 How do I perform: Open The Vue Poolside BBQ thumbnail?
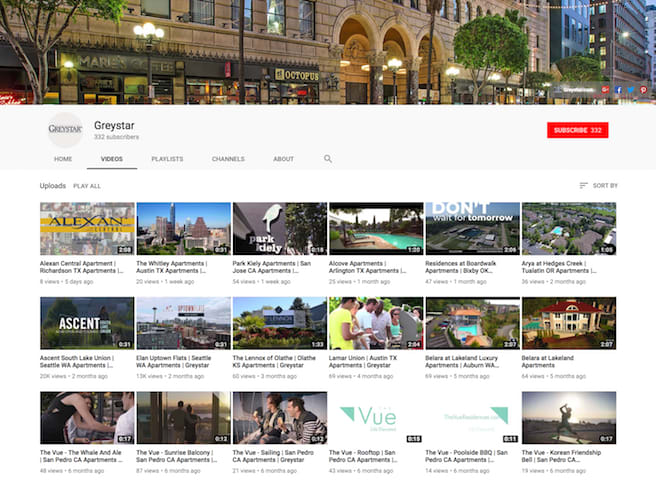[x=473, y=418]
